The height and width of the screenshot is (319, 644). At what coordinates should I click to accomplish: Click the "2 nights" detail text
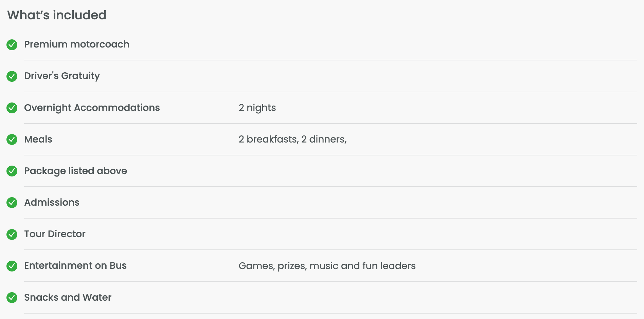tap(257, 108)
